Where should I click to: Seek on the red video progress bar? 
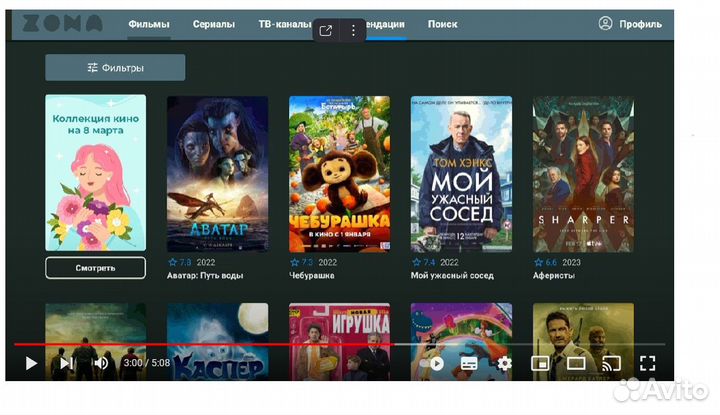(200, 344)
